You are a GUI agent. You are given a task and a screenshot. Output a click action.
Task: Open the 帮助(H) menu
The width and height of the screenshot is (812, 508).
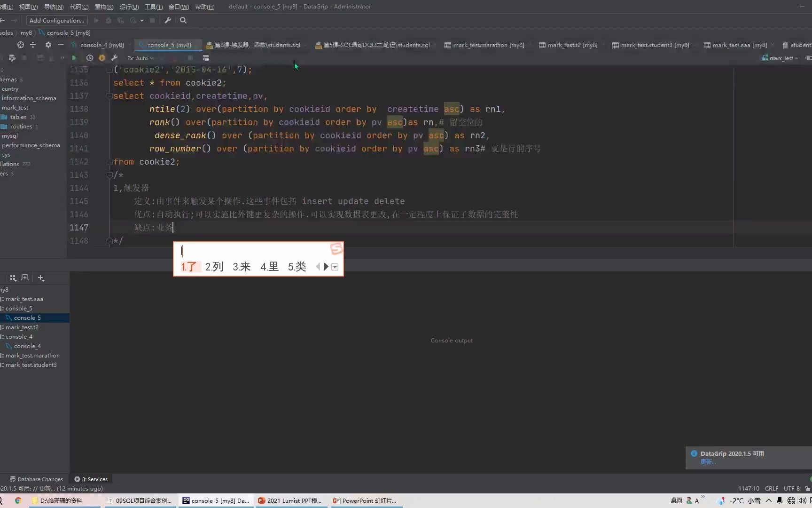[205, 7]
